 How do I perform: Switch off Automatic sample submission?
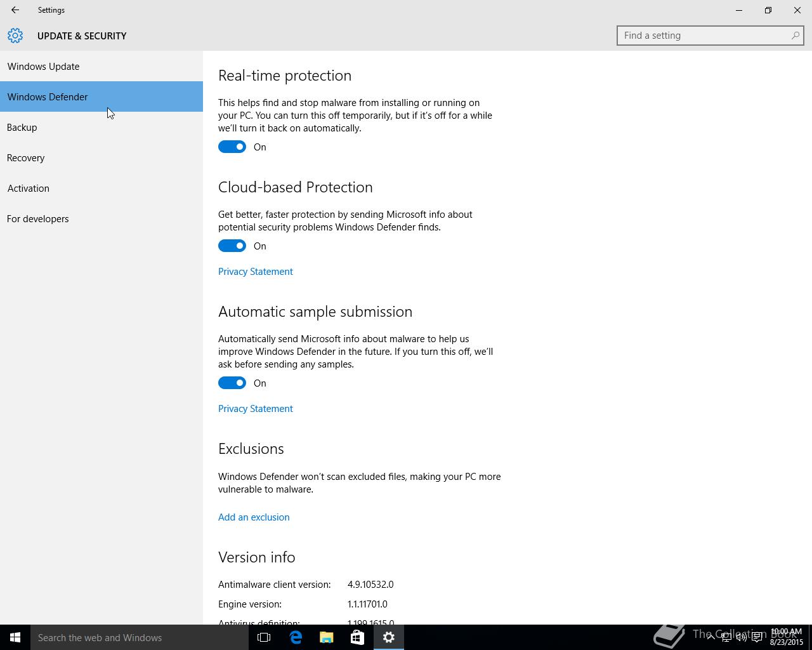click(x=232, y=383)
